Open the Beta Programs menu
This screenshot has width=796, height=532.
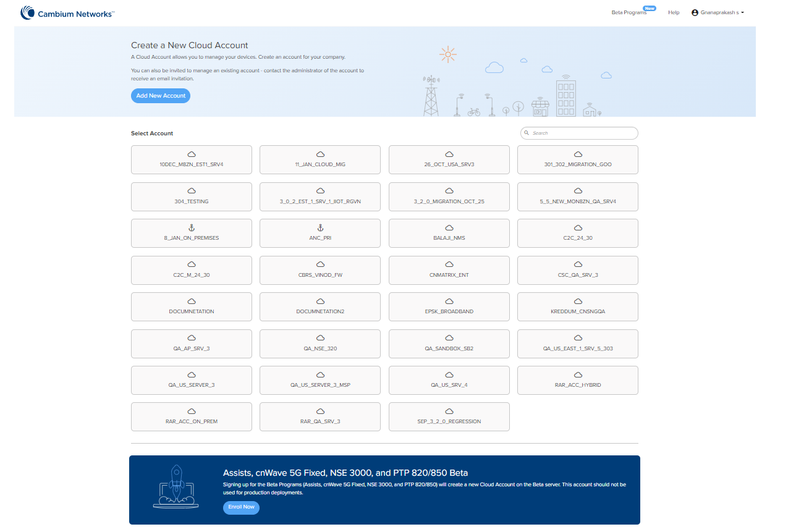click(x=629, y=12)
